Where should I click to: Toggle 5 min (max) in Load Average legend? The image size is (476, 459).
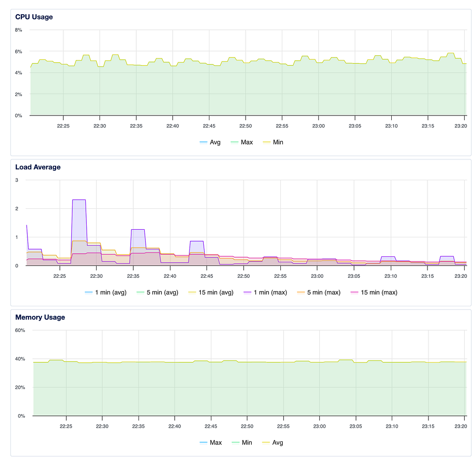click(319, 292)
